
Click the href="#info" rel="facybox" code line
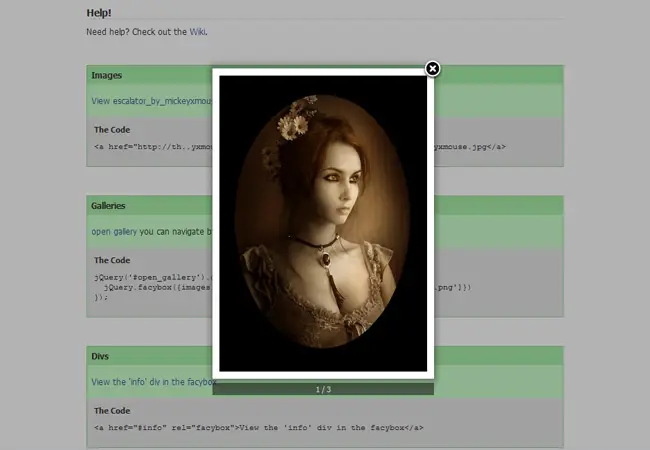click(x=259, y=428)
